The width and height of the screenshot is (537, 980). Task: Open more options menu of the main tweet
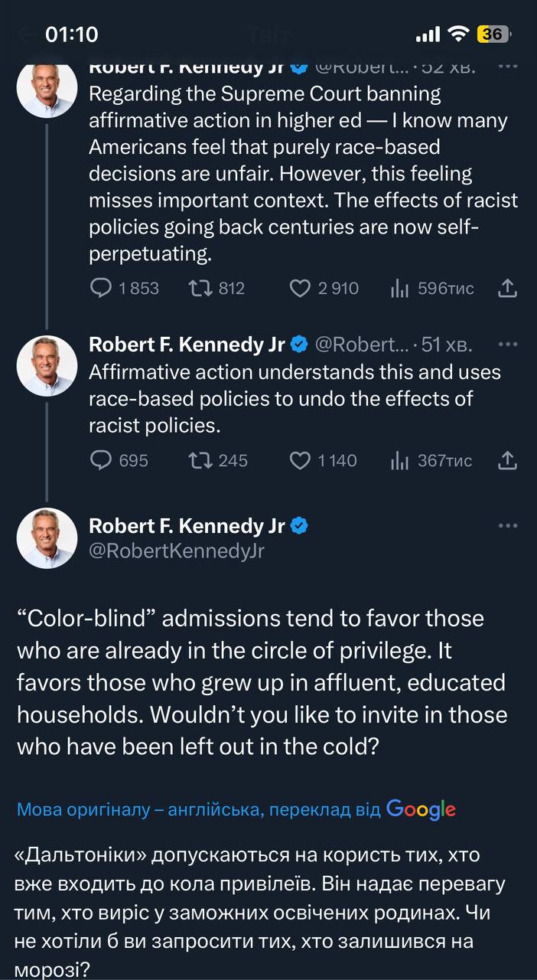click(508, 526)
